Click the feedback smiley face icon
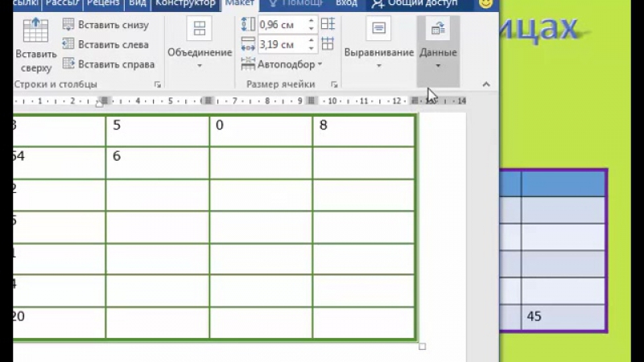This screenshot has width=644, height=362. tap(485, 4)
